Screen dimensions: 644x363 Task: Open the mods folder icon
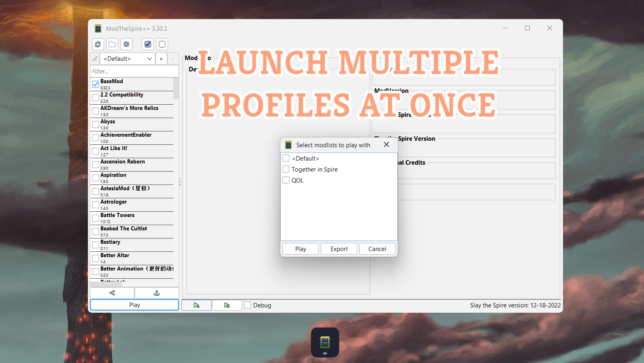pos(112,44)
